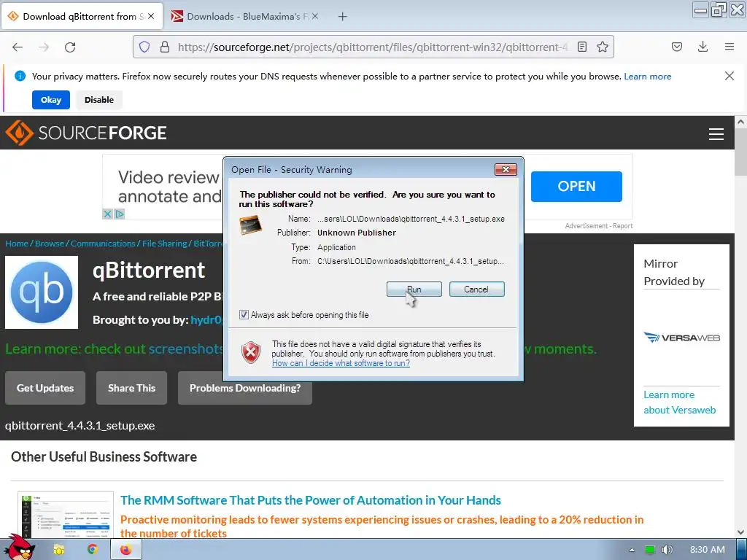The height and width of the screenshot is (560, 747).
Task: Click the padlock site security icon
Action: (x=165, y=47)
